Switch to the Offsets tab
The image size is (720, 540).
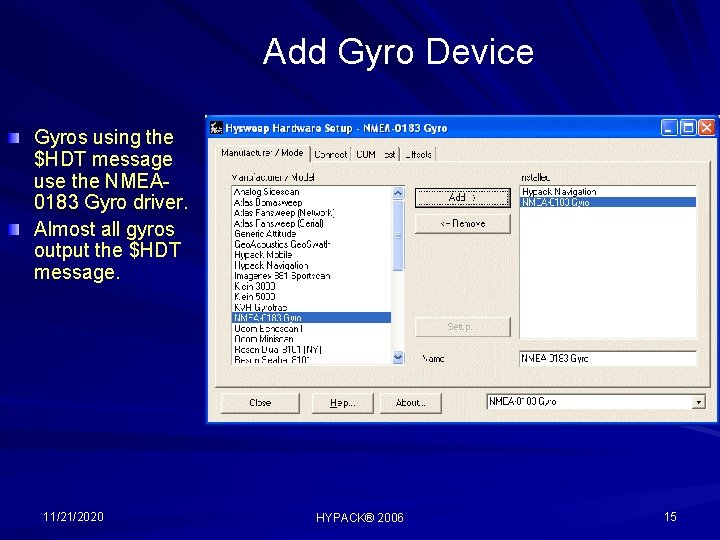(x=418, y=154)
